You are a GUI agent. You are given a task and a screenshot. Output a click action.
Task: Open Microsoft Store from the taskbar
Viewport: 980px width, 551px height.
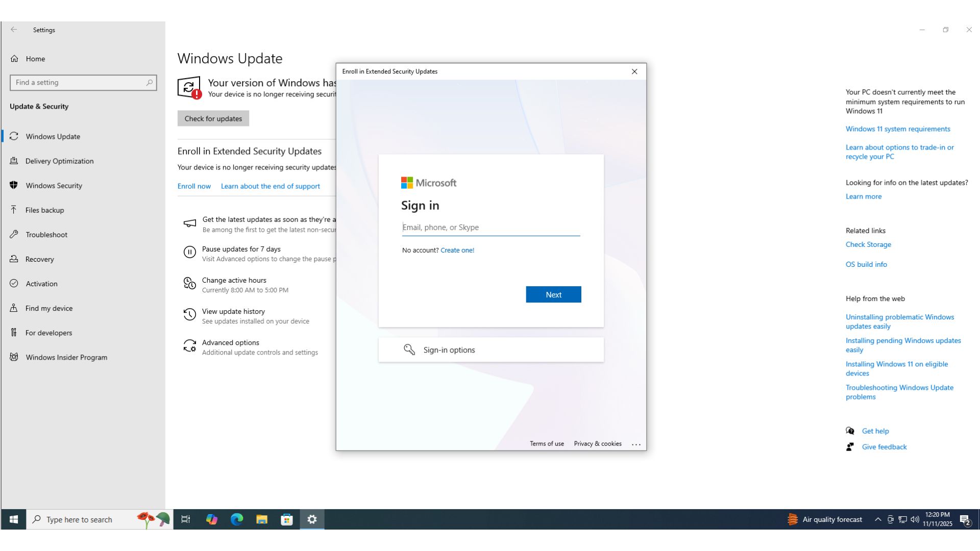point(287,519)
